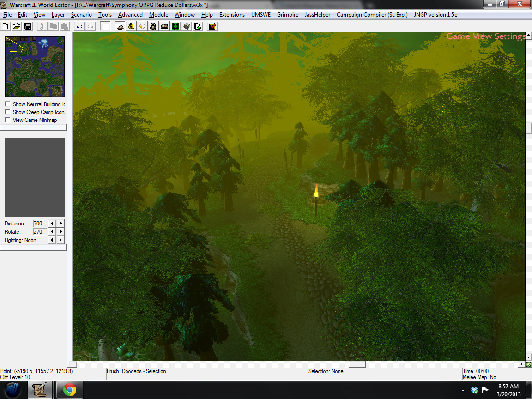The image size is (532, 399).
Task: Open the File menu
Action: pyautogui.click(x=7, y=15)
